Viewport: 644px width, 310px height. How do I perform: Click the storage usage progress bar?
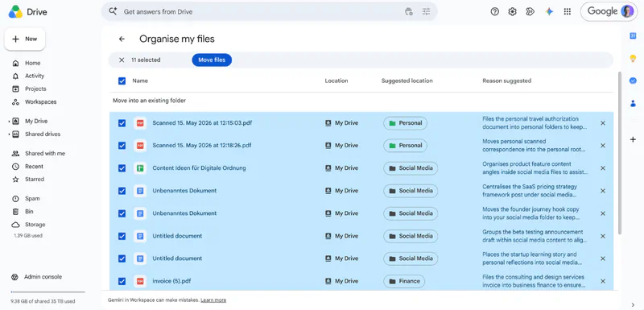pyautogui.click(x=48, y=292)
